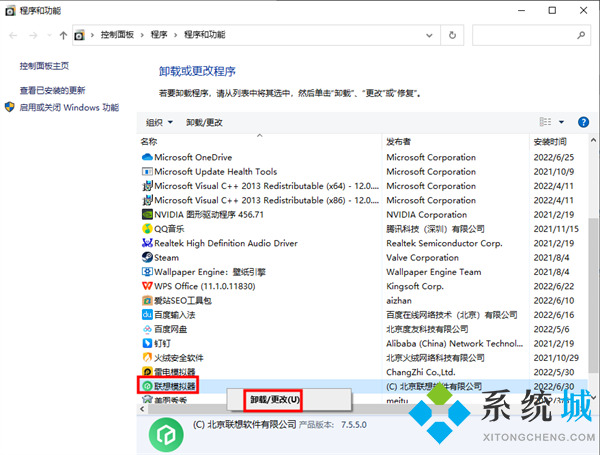Select Realtek High Definition Audio Driver entry
Screen dimensions: 600x455
click(226, 243)
